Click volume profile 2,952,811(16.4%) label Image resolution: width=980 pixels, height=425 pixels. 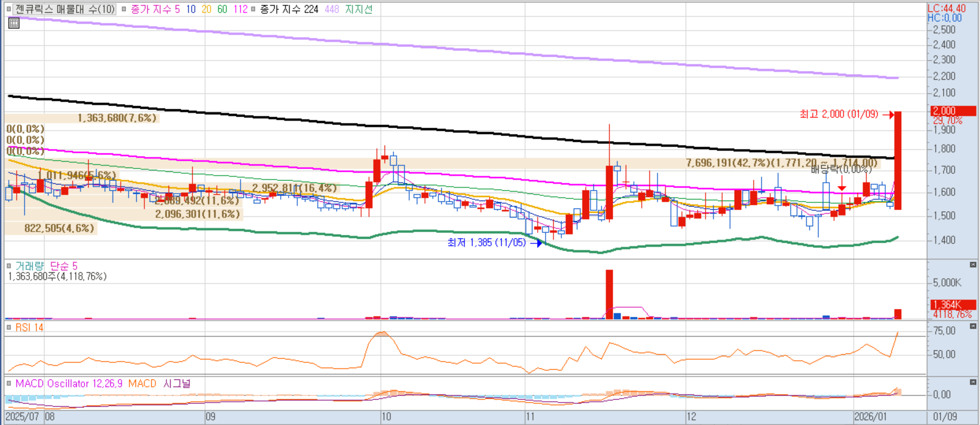[x=294, y=188]
